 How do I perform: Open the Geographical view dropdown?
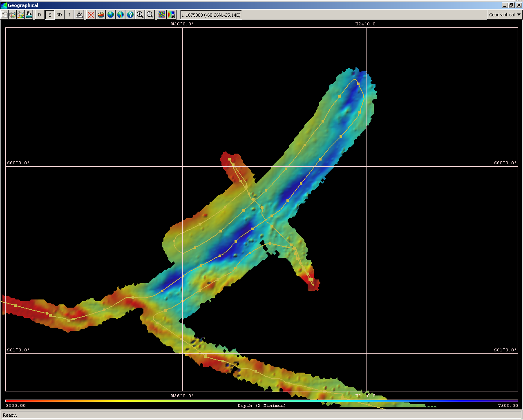coord(504,15)
